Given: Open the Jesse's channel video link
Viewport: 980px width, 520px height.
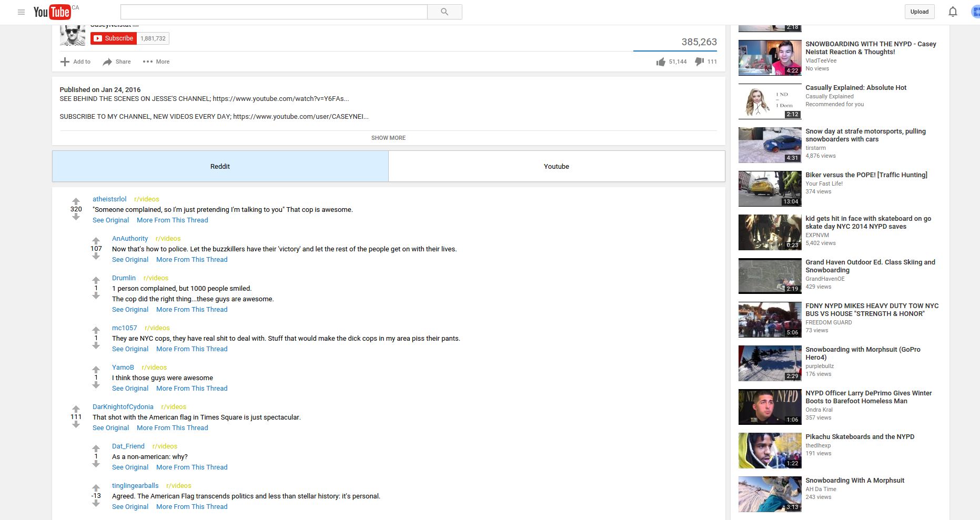Looking at the screenshot, I should tap(281, 99).
